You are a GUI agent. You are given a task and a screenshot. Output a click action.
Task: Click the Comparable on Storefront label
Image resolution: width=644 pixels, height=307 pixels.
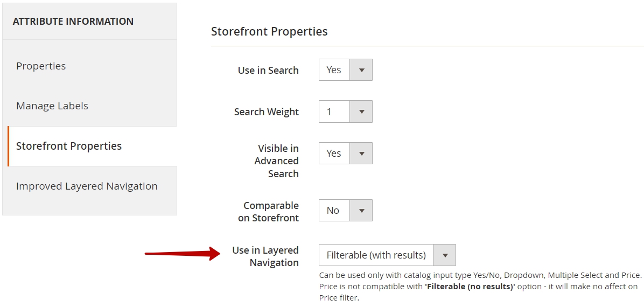pyautogui.click(x=269, y=212)
